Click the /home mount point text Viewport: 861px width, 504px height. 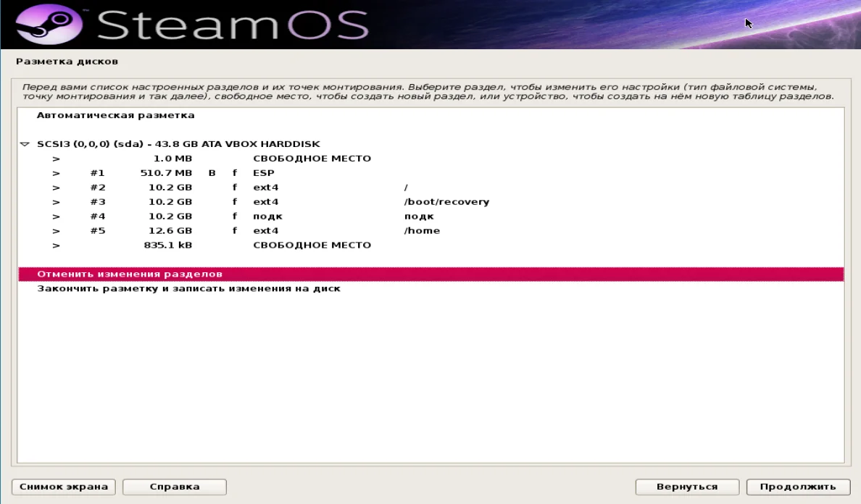422,231
